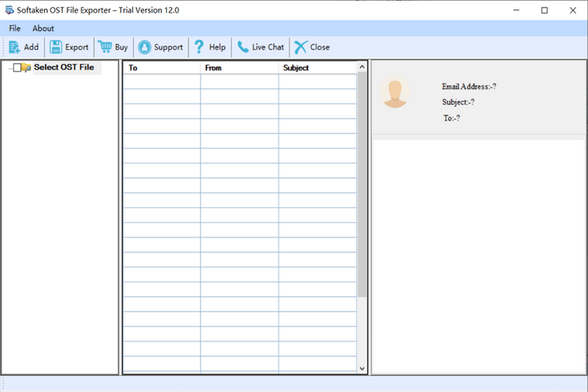The image size is (588, 392).
Task: Open Support via the headset icon
Action: click(145, 47)
